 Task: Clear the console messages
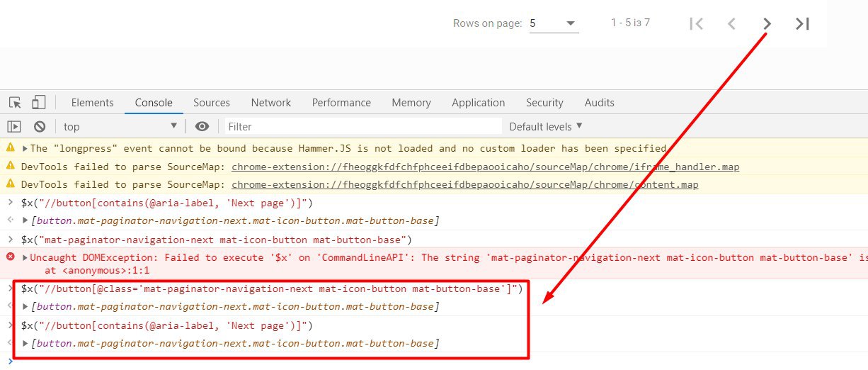[x=40, y=127]
